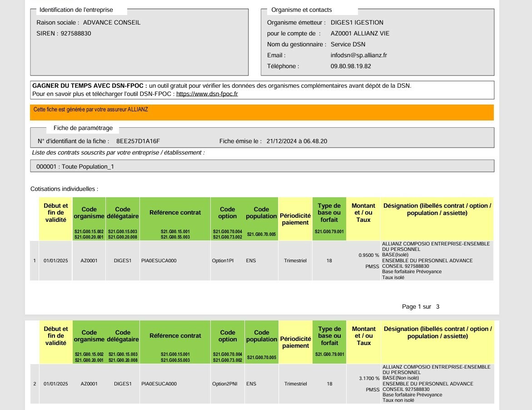Select the date 01/01/2025 in row 1

(x=55, y=260)
